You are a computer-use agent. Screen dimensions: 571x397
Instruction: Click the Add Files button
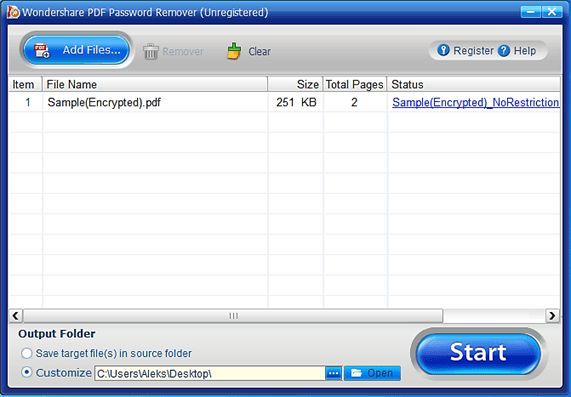(76, 50)
